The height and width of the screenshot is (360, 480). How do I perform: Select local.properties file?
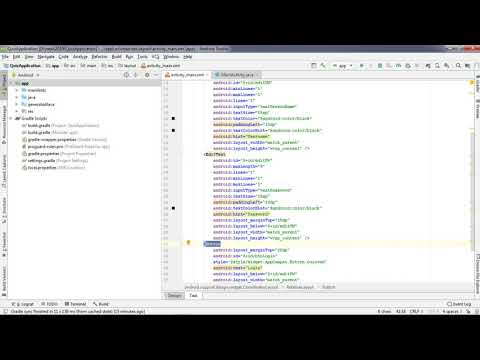[x=53, y=168]
